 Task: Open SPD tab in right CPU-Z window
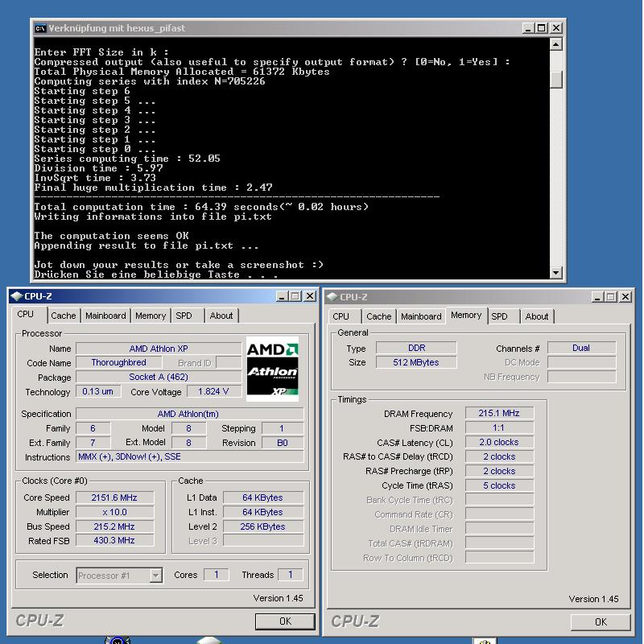click(499, 316)
